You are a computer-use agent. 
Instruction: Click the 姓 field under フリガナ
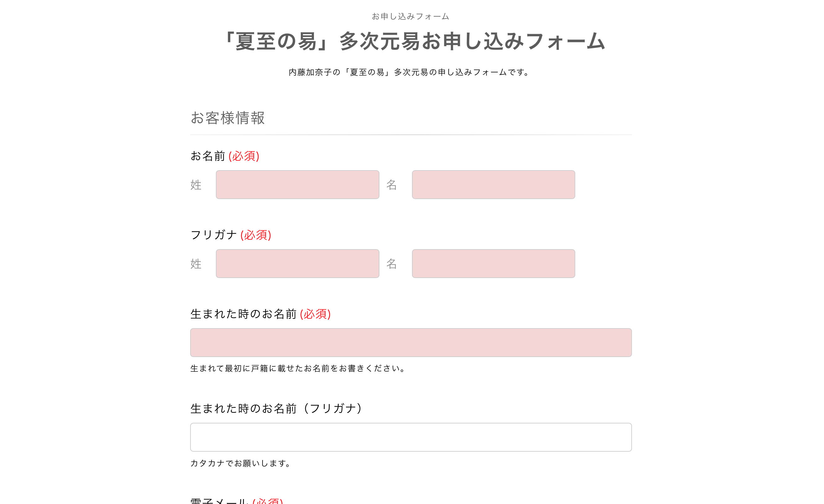(297, 264)
